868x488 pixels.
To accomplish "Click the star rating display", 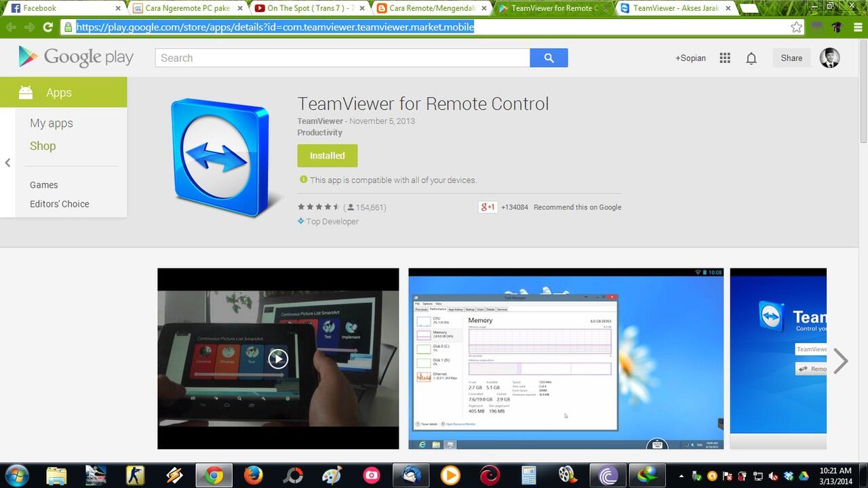I will point(319,207).
